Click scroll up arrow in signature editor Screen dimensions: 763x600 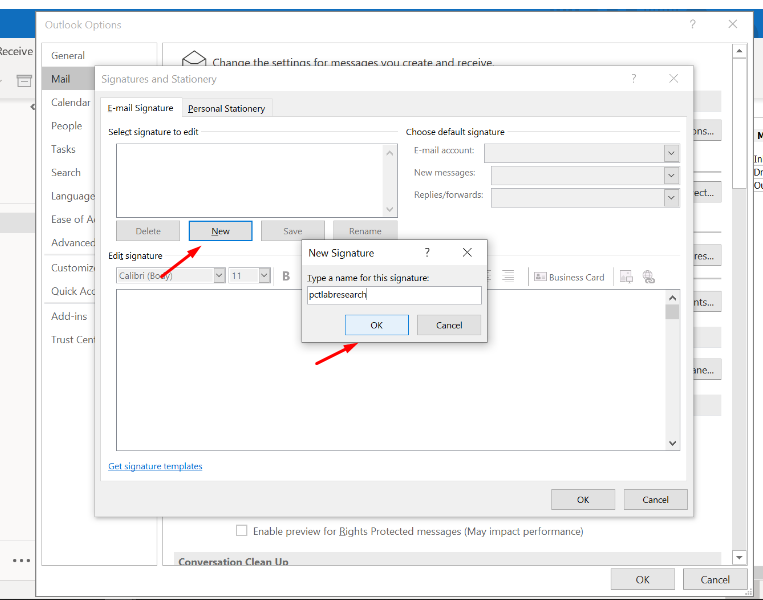[672, 297]
